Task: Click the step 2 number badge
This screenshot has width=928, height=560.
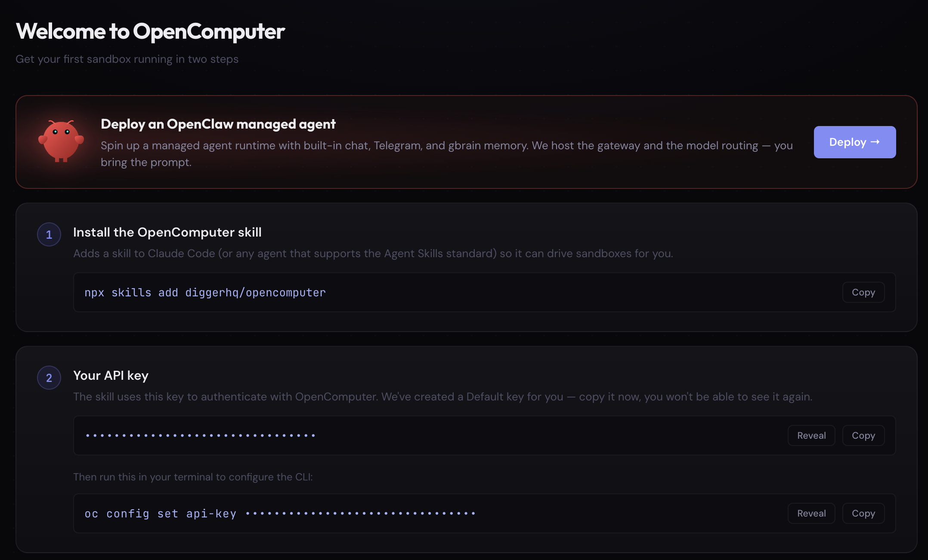Action: coord(49,378)
